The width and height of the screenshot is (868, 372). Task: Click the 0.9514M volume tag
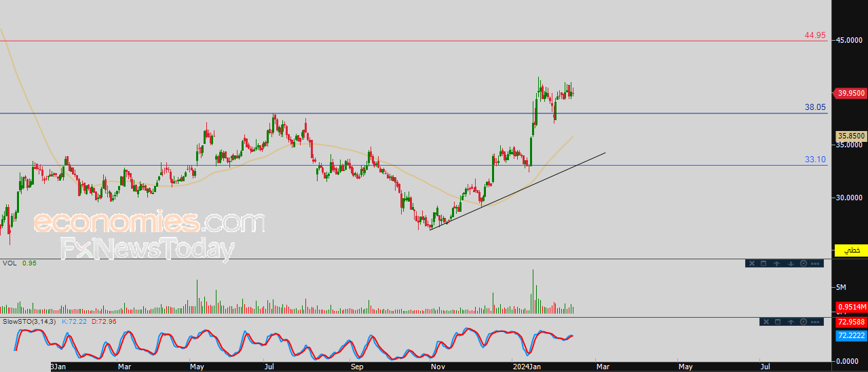point(852,307)
